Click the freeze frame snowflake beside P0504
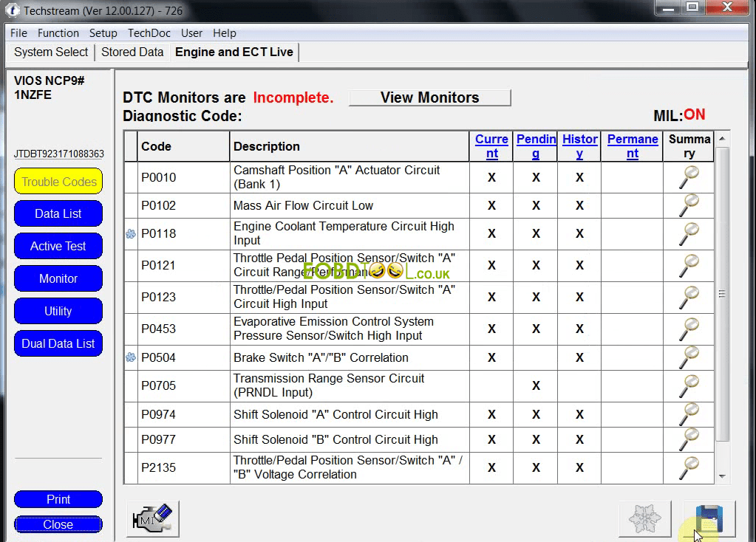The height and width of the screenshot is (542, 756). coord(131,357)
